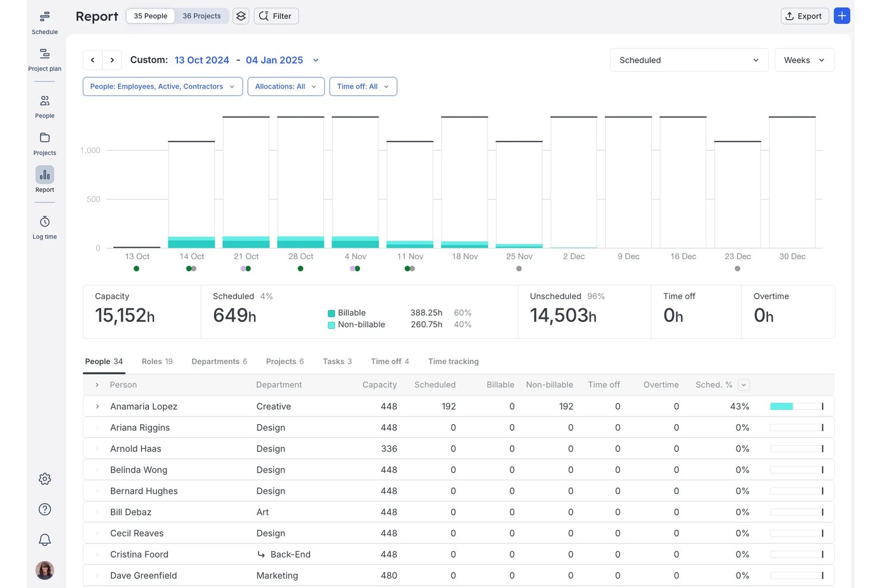Viewport: 882px width, 588px height.
Task: Open the People: Employees, Active, Contractors dropdown
Action: tap(163, 86)
